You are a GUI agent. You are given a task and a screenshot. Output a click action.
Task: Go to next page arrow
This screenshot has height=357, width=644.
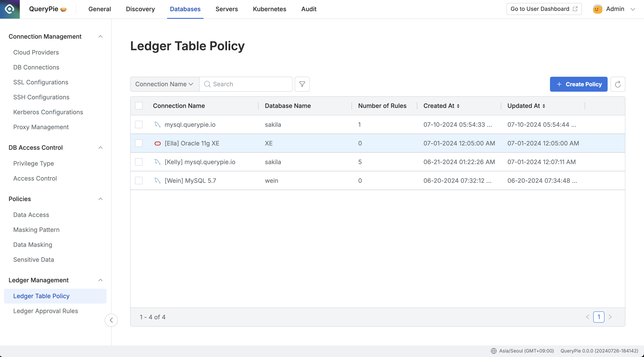pos(610,317)
